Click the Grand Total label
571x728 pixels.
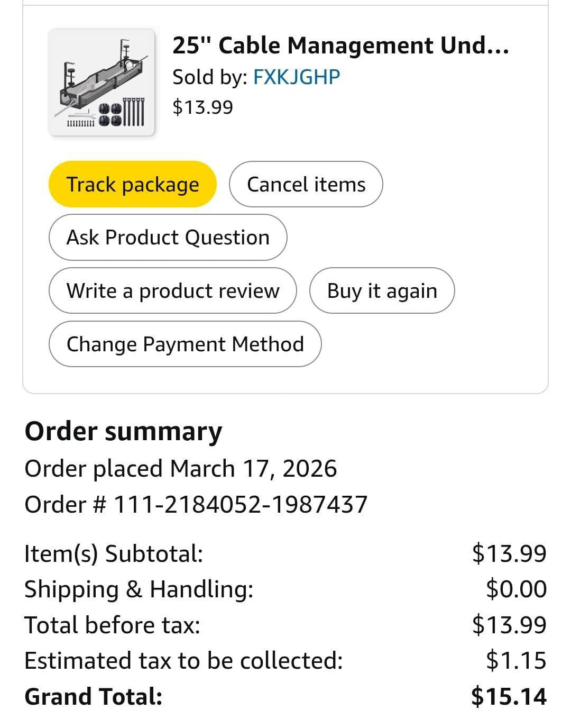pyautogui.click(x=94, y=696)
